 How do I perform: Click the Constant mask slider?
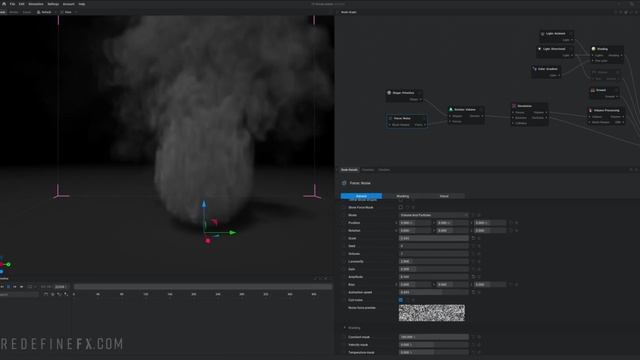433,337
